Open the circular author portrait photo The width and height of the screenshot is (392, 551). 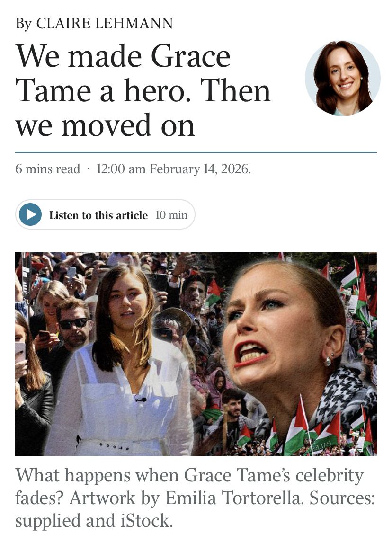pos(343,78)
